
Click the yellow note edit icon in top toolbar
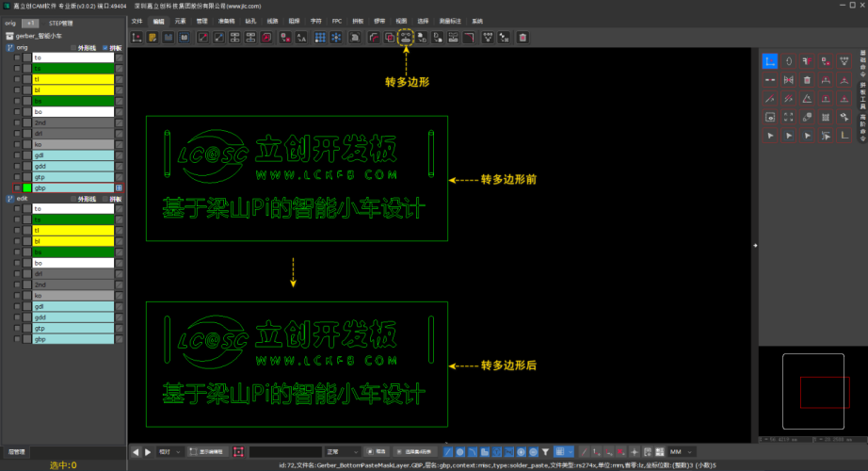pos(153,38)
